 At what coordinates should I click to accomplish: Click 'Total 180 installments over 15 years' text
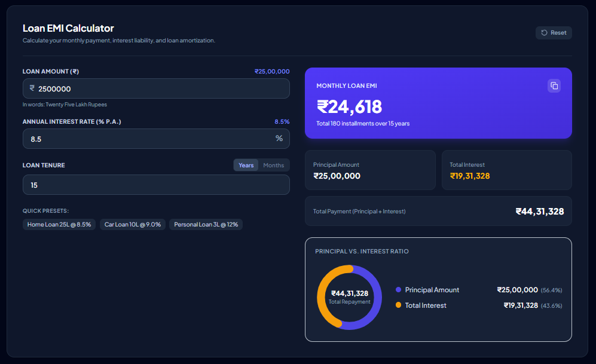363,124
